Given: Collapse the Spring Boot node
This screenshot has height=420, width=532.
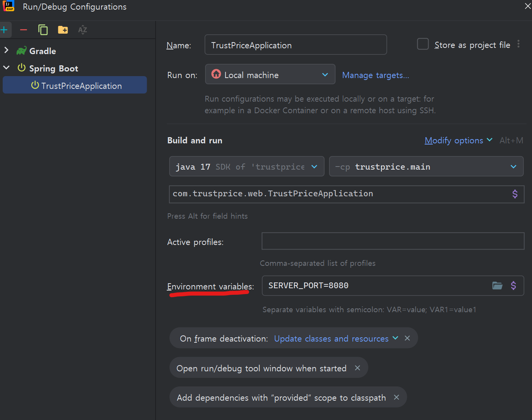Looking at the screenshot, I should pyautogui.click(x=6, y=68).
